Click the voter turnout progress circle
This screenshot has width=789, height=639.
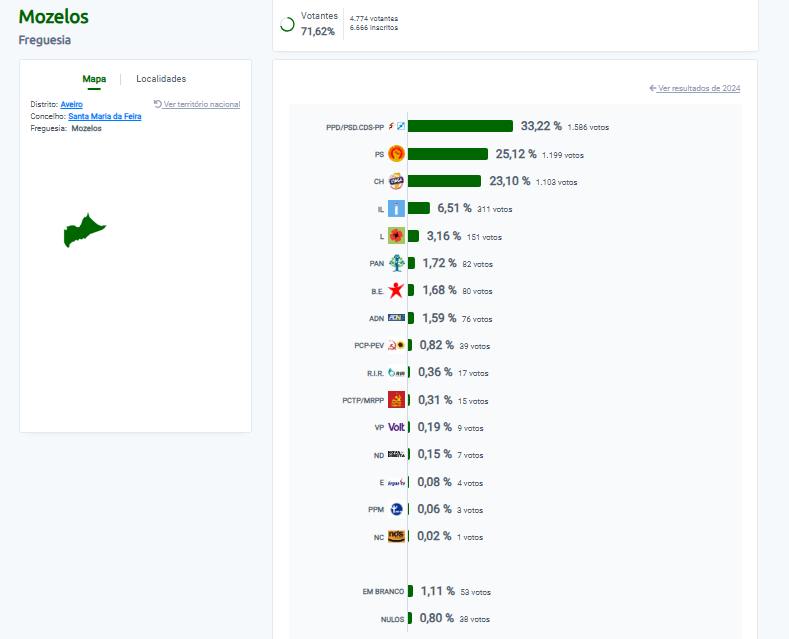pyautogui.click(x=287, y=24)
